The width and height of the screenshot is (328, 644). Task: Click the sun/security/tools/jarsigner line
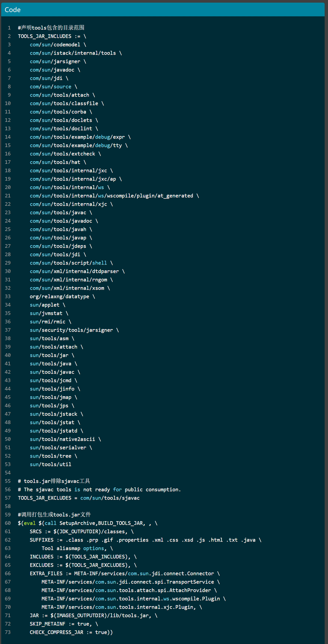(x=74, y=330)
